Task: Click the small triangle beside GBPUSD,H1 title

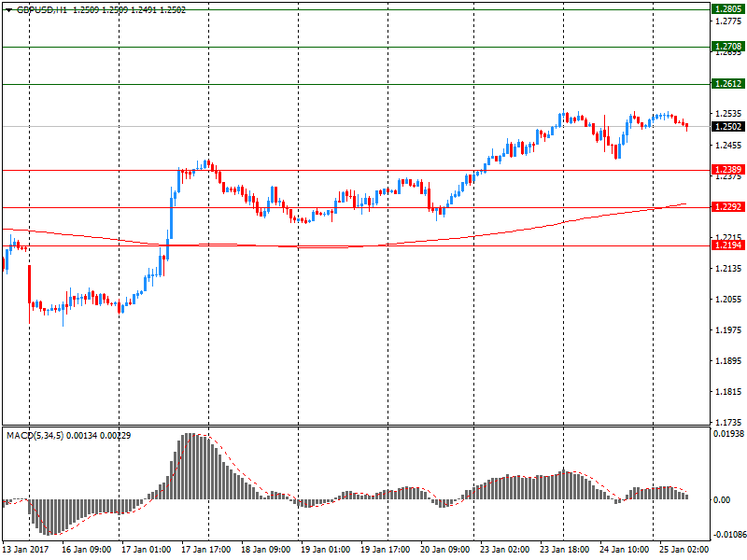Action: click(8, 10)
